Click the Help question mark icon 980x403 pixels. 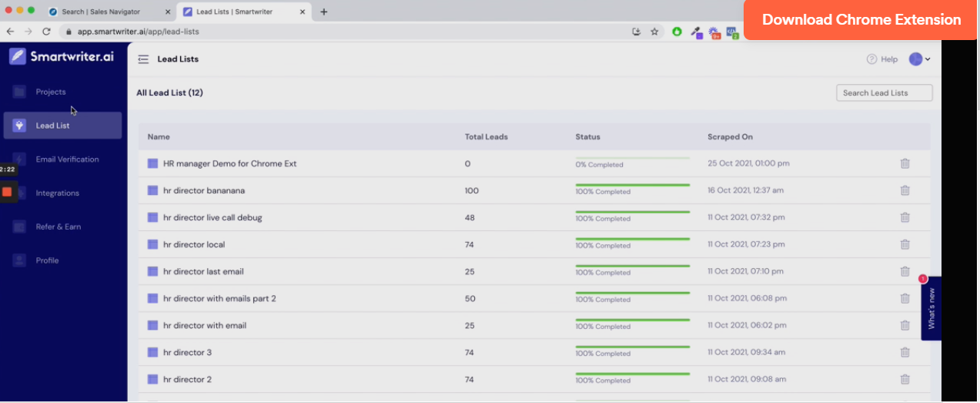(x=871, y=59)
